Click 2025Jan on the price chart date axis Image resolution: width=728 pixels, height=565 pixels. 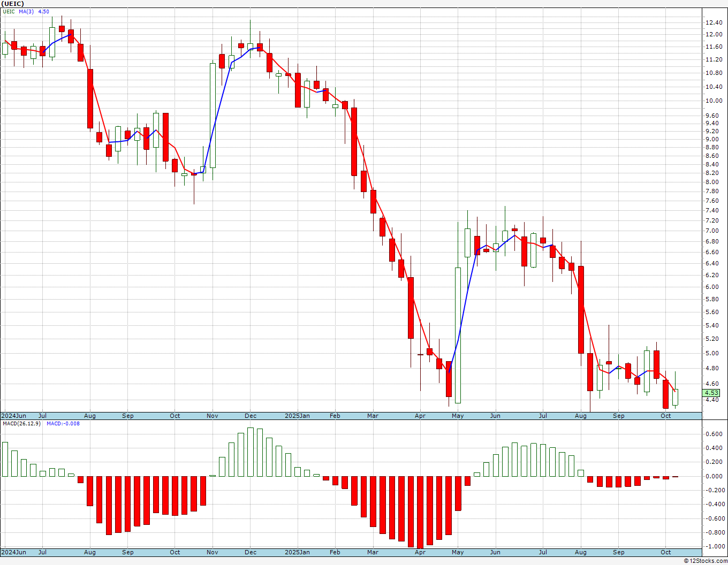click(297, 416)
